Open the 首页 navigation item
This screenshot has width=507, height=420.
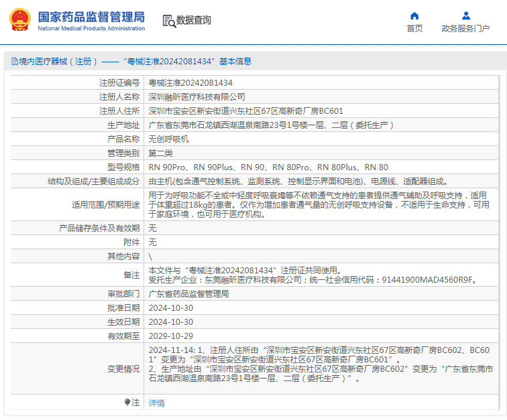click(x=414, y=28)
